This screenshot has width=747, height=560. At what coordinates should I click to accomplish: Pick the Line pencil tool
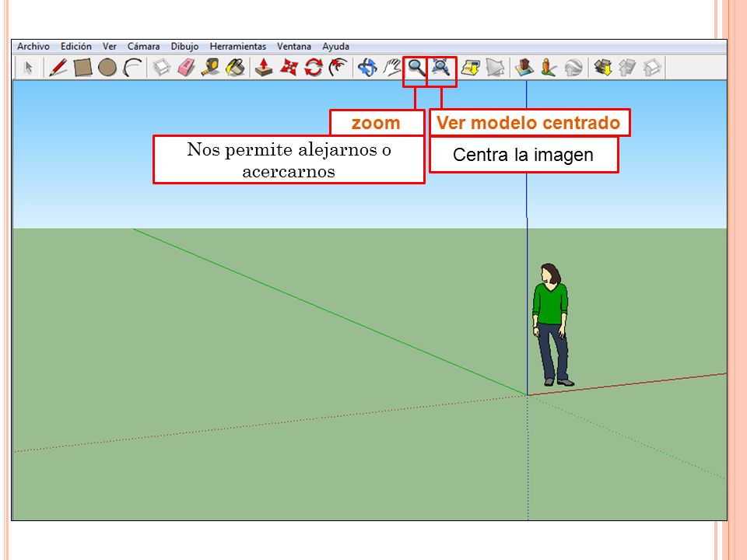58,68
